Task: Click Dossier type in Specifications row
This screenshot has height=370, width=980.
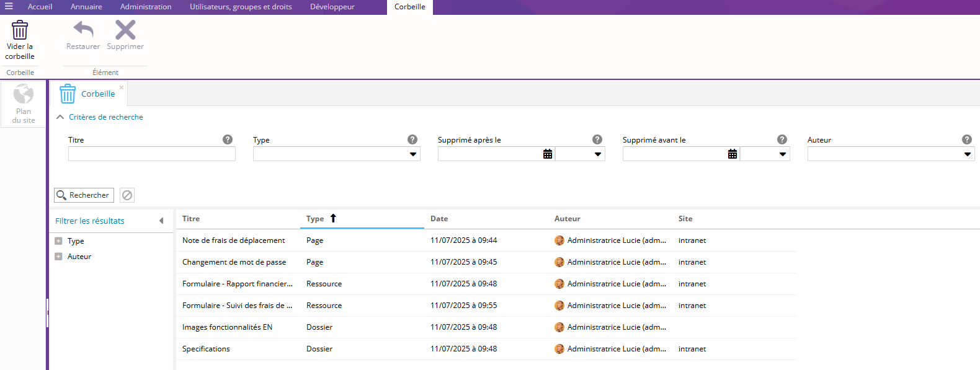Action: [x=319, y=349]
